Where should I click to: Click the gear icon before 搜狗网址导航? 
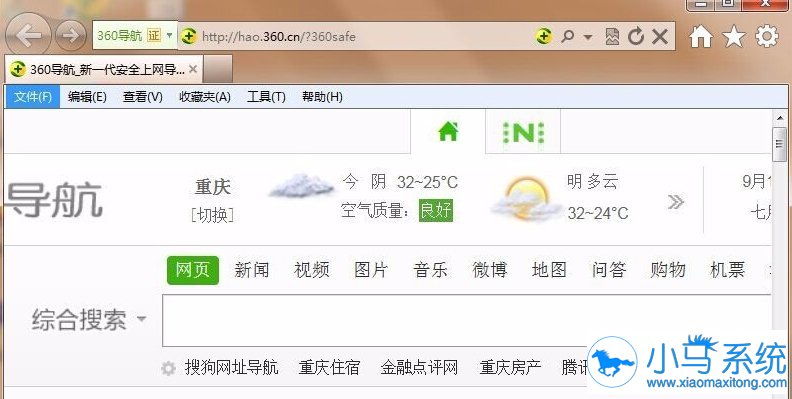[169, 368]
